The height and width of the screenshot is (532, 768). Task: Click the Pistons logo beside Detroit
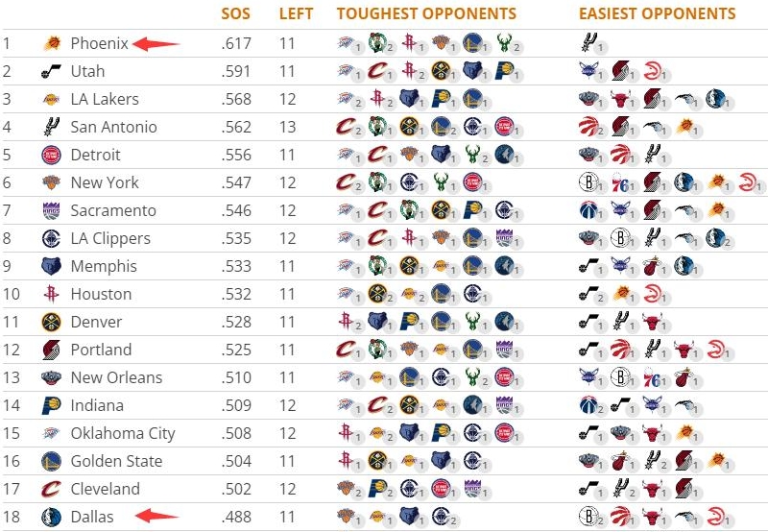coord(51,155)
